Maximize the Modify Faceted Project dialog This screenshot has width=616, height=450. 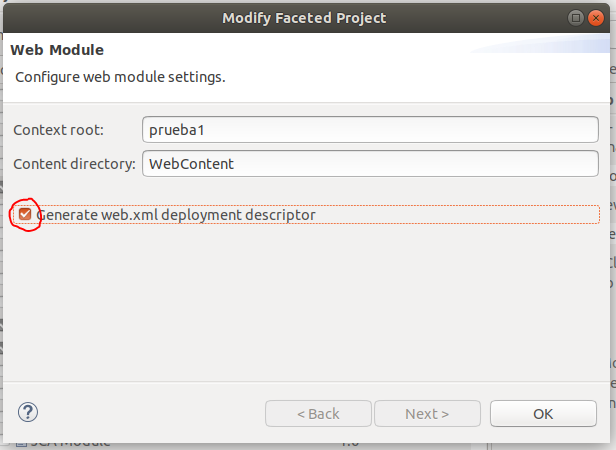[576, 18]
